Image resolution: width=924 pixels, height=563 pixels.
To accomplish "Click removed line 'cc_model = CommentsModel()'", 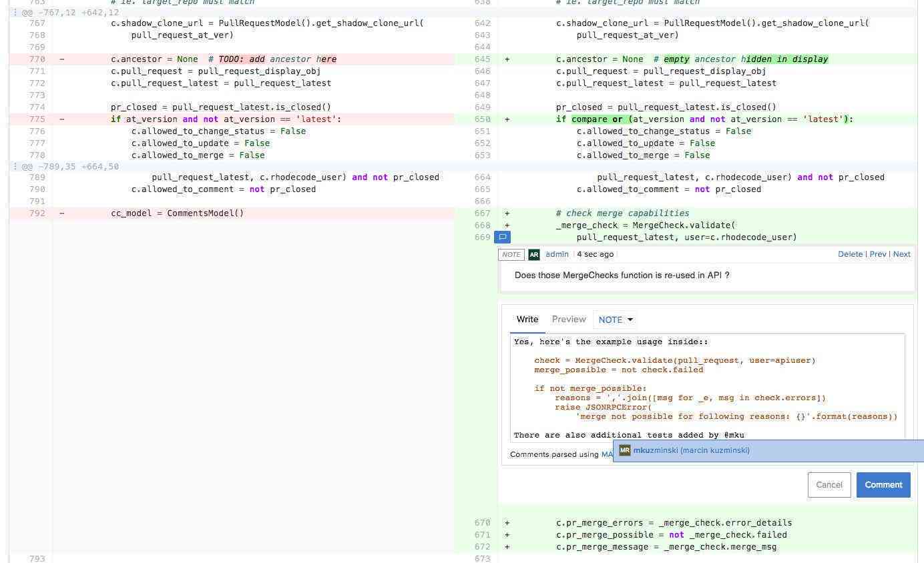I will (178, 213).
